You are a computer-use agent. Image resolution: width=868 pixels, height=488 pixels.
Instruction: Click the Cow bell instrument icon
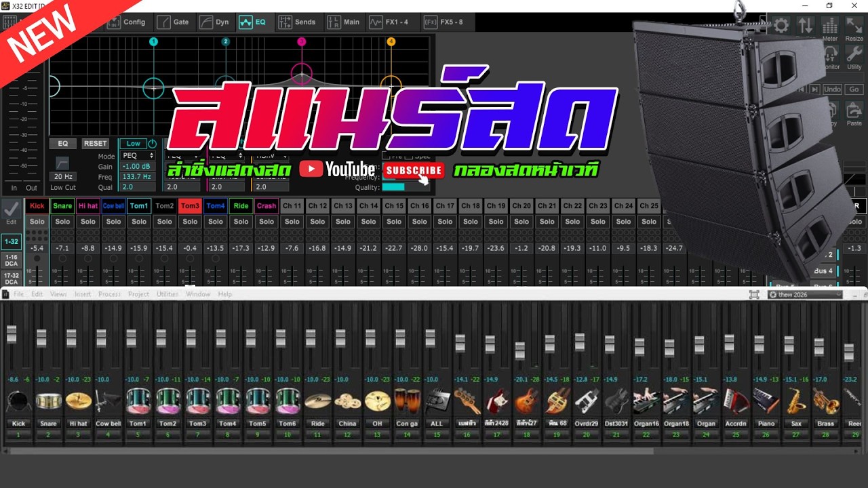(x=108, y=401)
